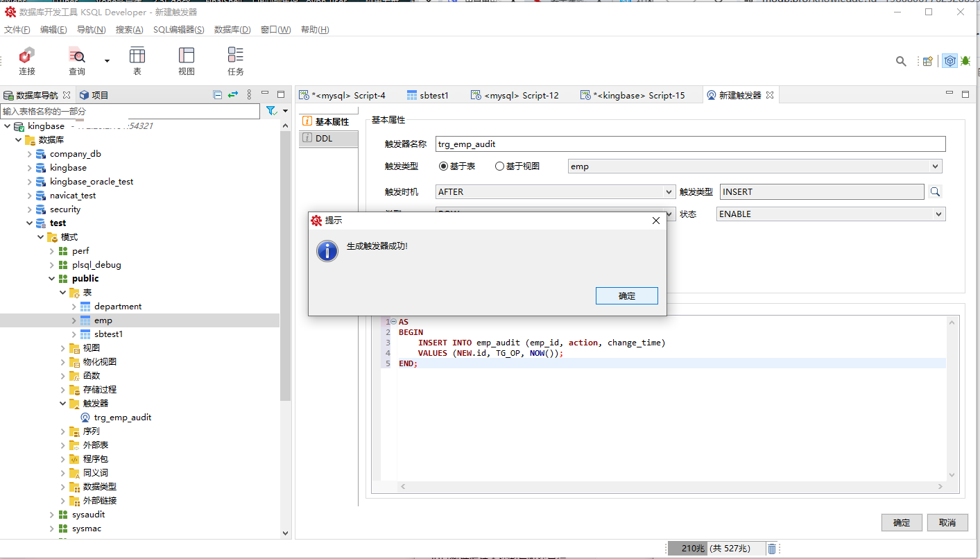Select the 基于表 radio button
The width and height of the screenshot is (980, 559).
(x=444, y=166)
